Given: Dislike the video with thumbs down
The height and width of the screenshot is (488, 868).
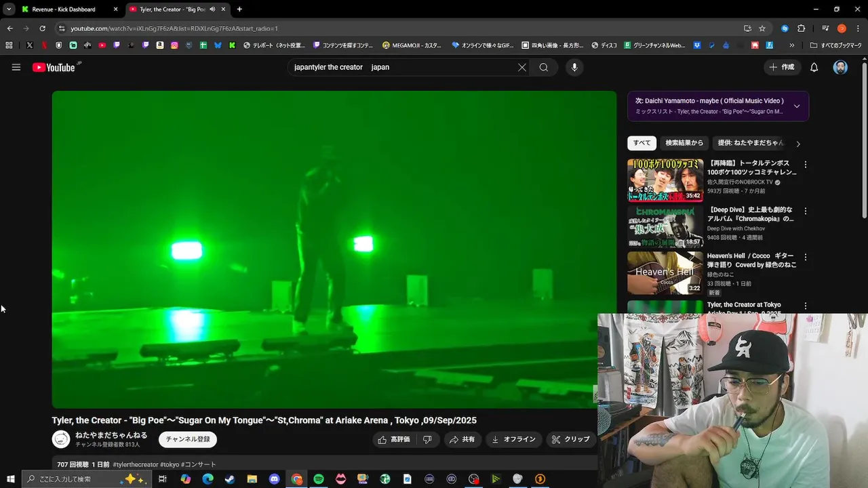Looking at the screenshot, I should pyautogui.click(x=427, y=439).
